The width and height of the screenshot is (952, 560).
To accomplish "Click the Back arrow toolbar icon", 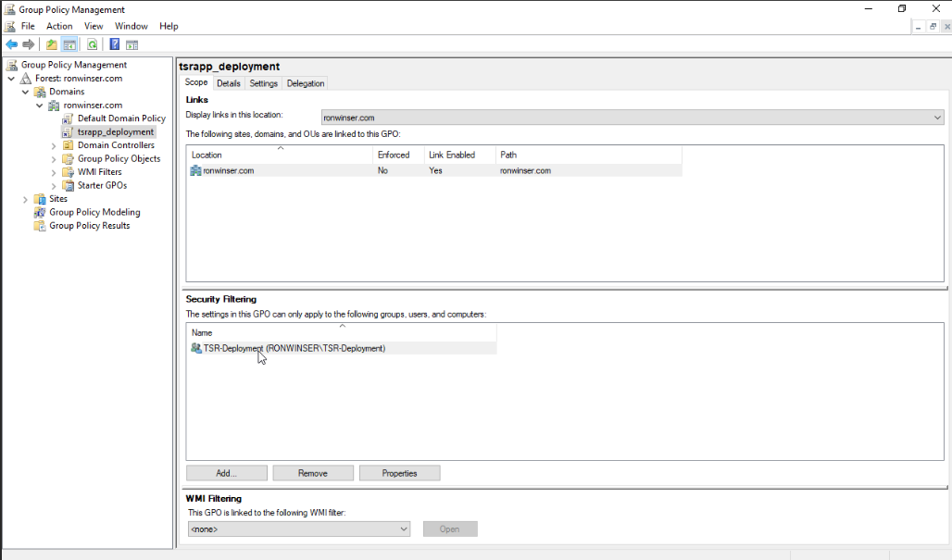I will 12,44.
